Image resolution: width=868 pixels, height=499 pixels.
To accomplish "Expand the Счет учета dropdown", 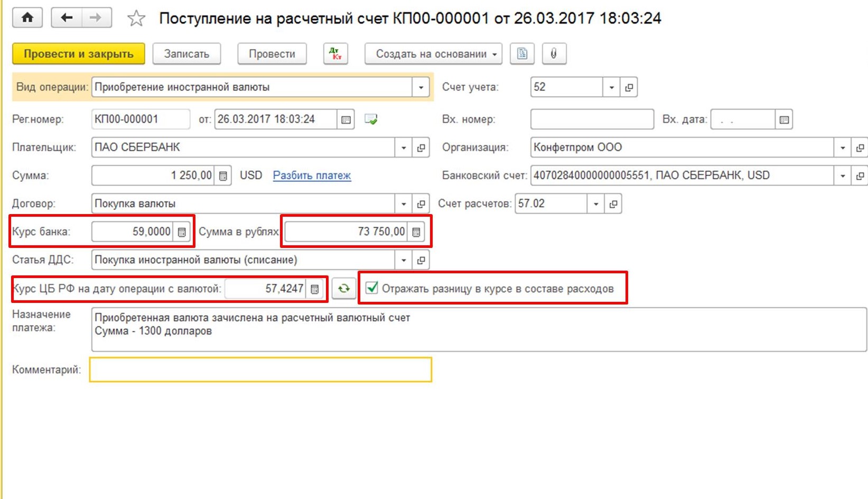I will point(611,87).
